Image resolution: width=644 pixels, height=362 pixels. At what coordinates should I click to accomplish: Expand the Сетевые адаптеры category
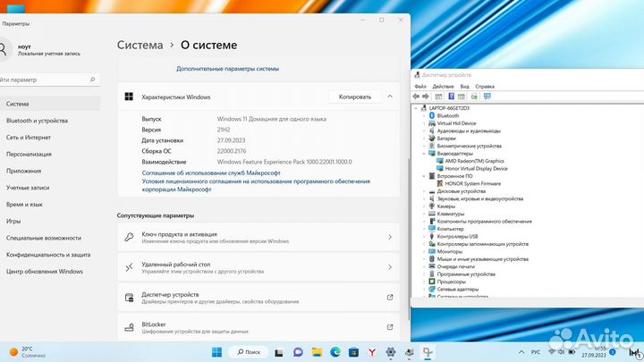[x=424, y=289]
